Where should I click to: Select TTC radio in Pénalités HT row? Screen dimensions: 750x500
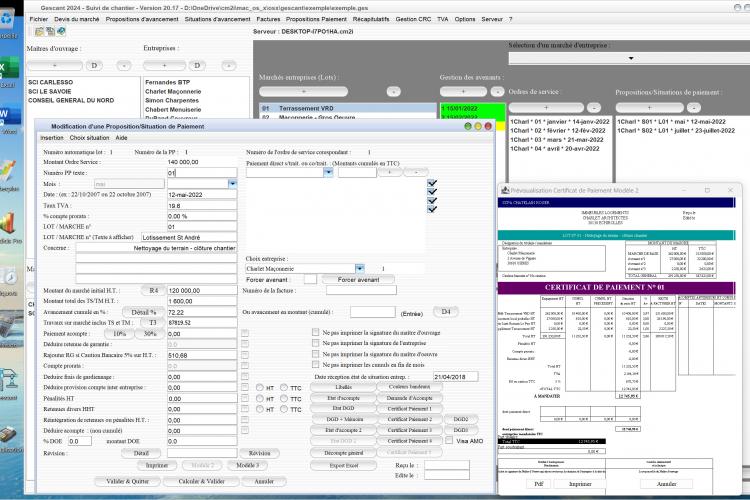point(284,399)
